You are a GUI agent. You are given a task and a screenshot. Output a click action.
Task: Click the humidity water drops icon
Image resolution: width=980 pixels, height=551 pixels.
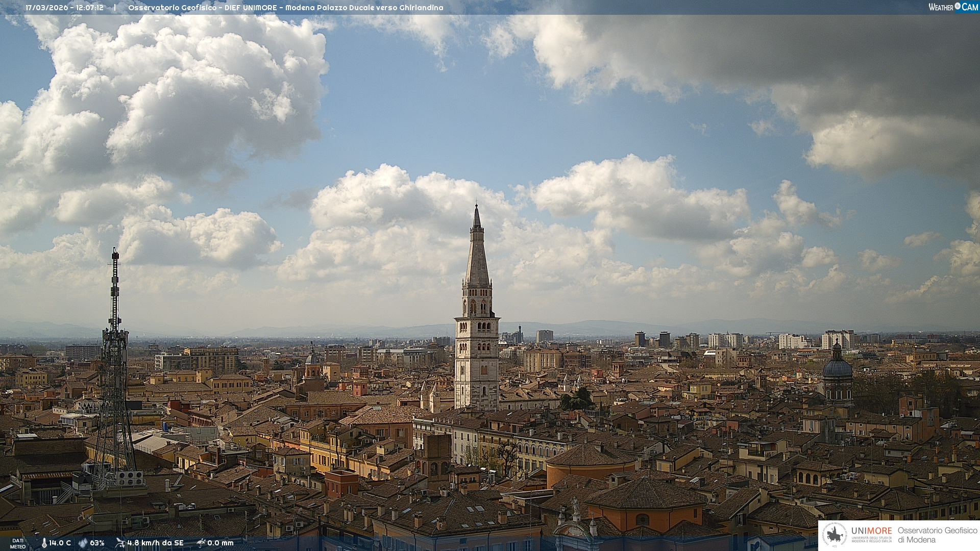click(x=83, y=543)
